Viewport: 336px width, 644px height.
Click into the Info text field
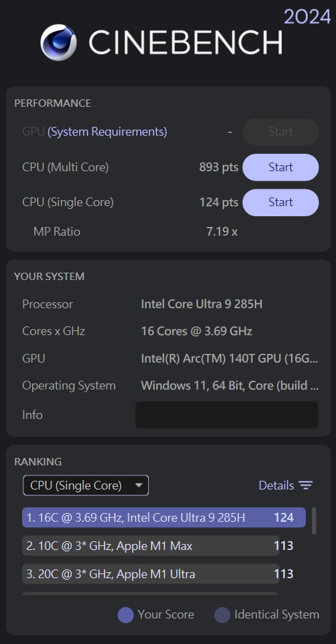227,415
